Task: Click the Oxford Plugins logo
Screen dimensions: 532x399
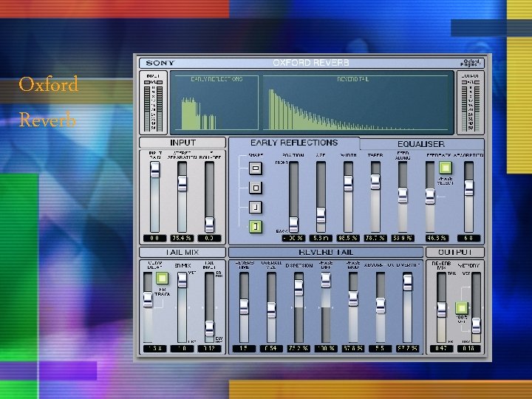Action: (471, 63)
